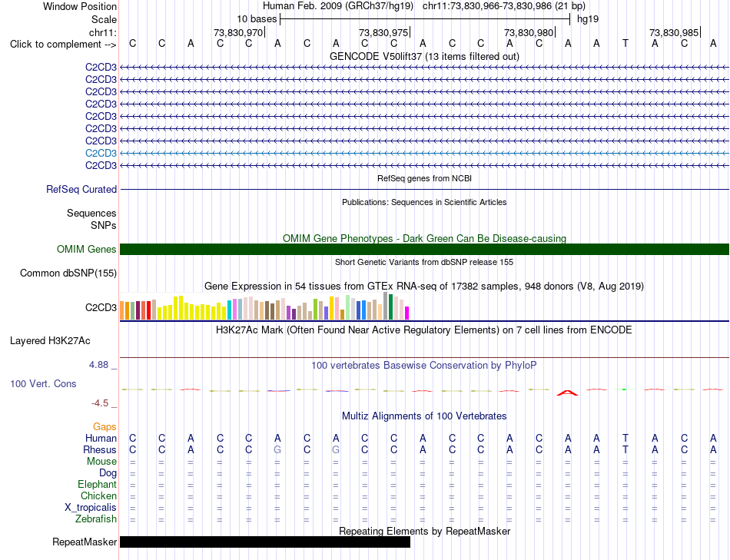Click the chr11: ruler label
Viewport: 730px width, 560px height.
tap(102, 32)
